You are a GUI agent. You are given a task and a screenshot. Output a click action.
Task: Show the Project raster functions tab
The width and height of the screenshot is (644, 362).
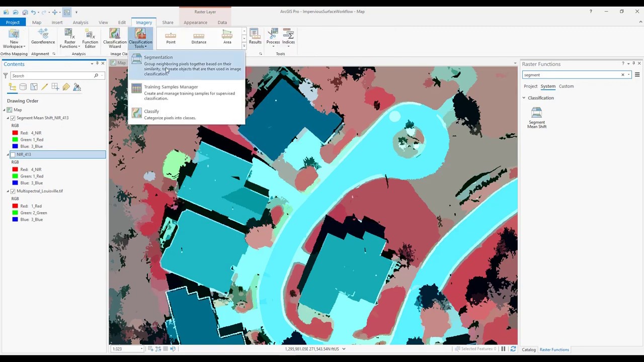coord(530,86)
